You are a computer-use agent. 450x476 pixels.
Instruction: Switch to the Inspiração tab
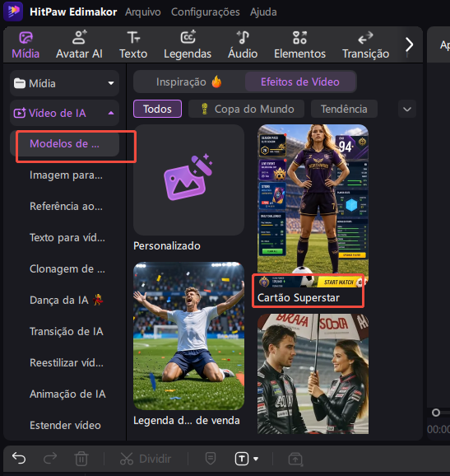coord(189,82)
